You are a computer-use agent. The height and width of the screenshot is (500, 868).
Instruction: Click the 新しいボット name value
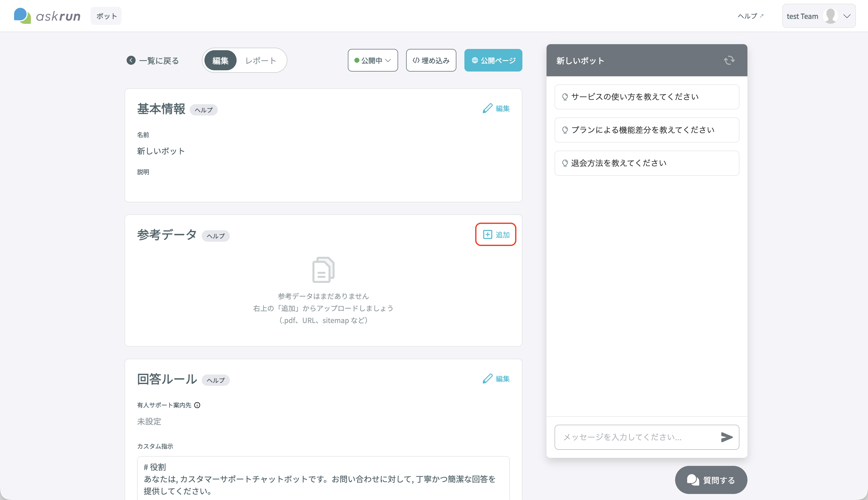[161, 151]
